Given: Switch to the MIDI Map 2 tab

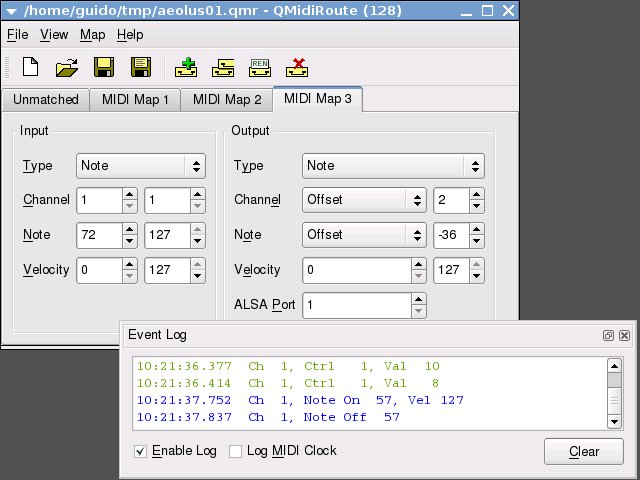Looking at the screenshot, I should point(227,100).
